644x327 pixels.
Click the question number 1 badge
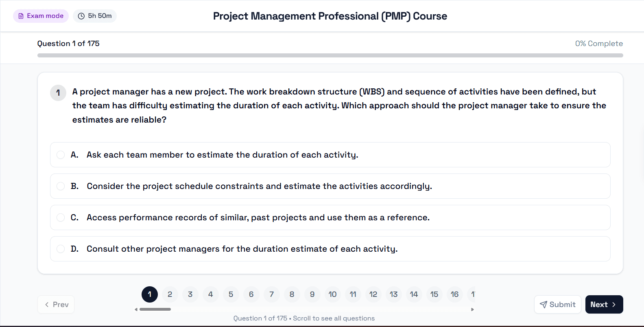pos(58,93)
